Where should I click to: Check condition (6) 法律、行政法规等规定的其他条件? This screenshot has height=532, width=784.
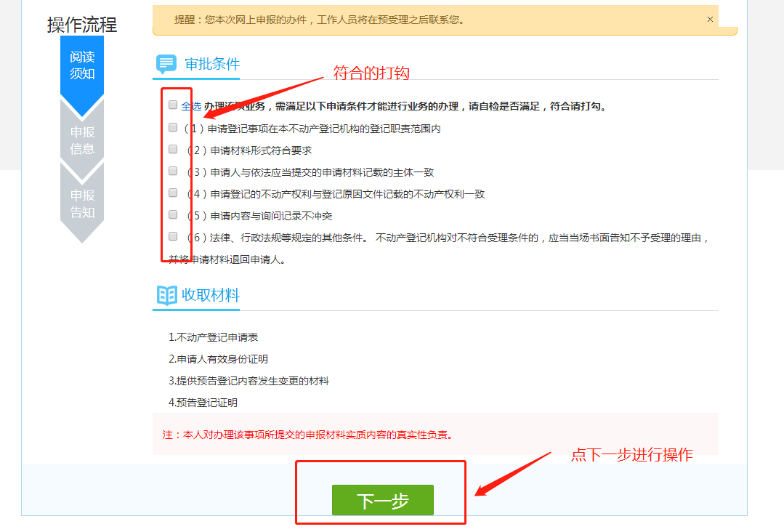coord(172,236)
